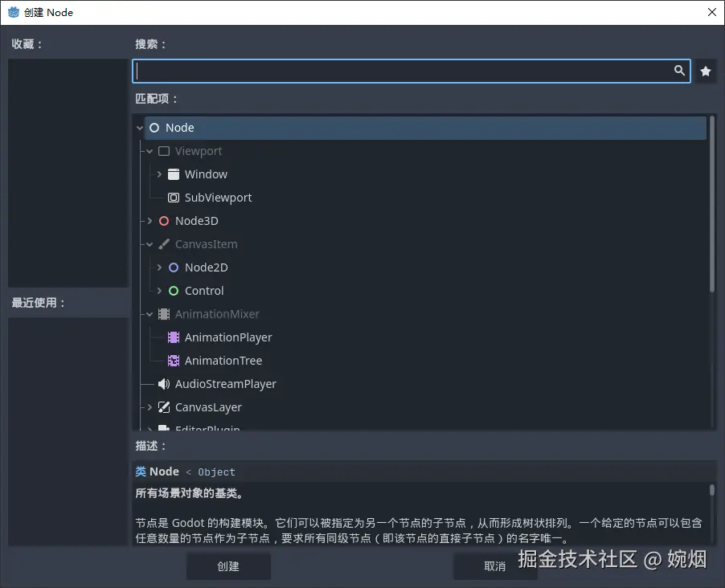Click the magnifier icon in search bar
The height and width of the screenshot is (588, 725).
pyautogui.click(x=679, y=71)
